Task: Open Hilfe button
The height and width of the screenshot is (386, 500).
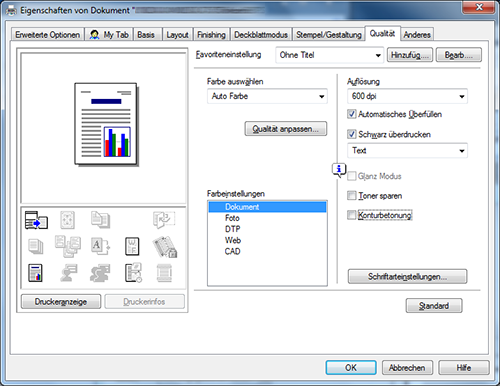Action: click(x=464, y=368)
